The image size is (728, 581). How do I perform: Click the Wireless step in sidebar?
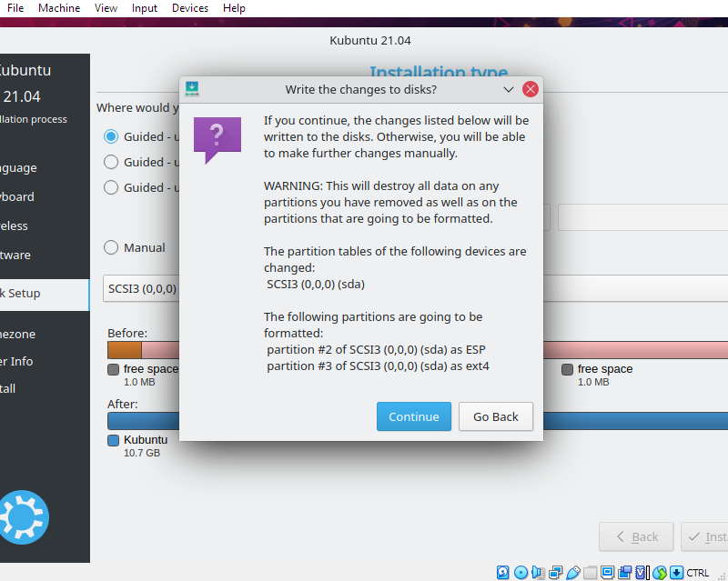[14, 226]
